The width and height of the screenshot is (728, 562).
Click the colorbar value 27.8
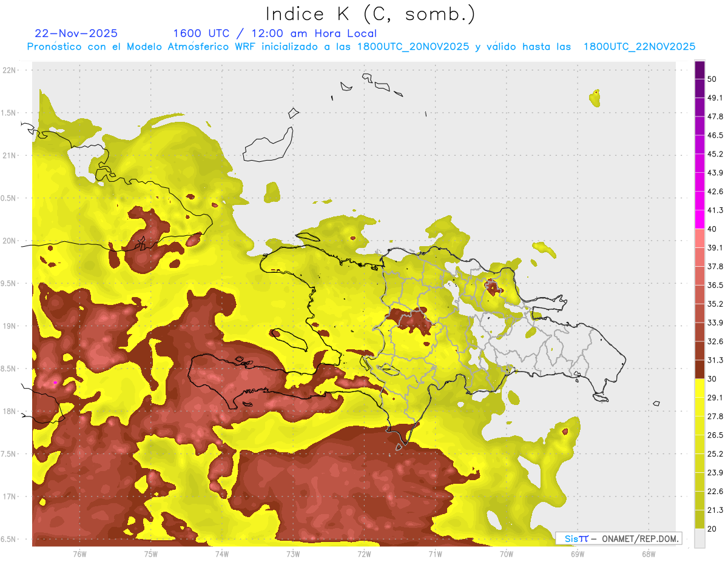point(715,416)
